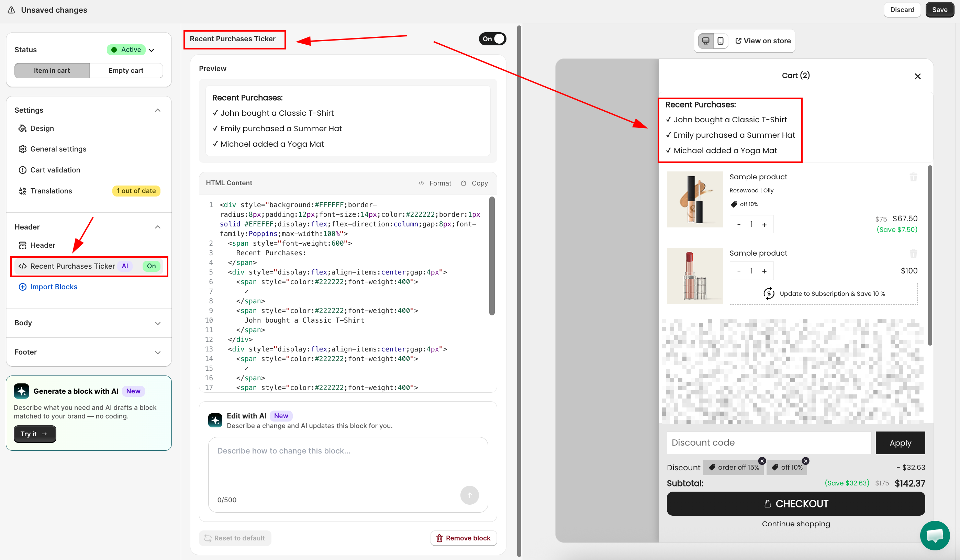Click Apply discount button
Image resolution: width=960 pixels, height=560 pixels.
(900, 443)
